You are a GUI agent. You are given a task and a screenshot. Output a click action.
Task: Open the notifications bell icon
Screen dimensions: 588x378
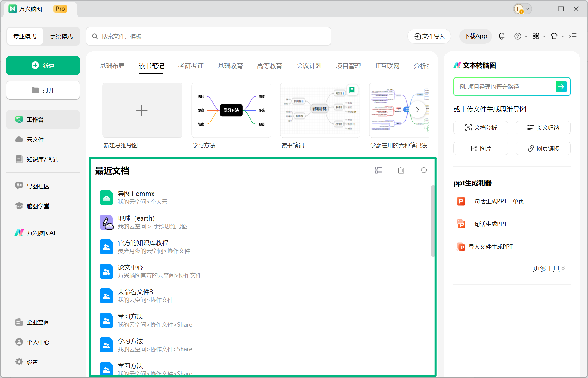coord(502,36)
